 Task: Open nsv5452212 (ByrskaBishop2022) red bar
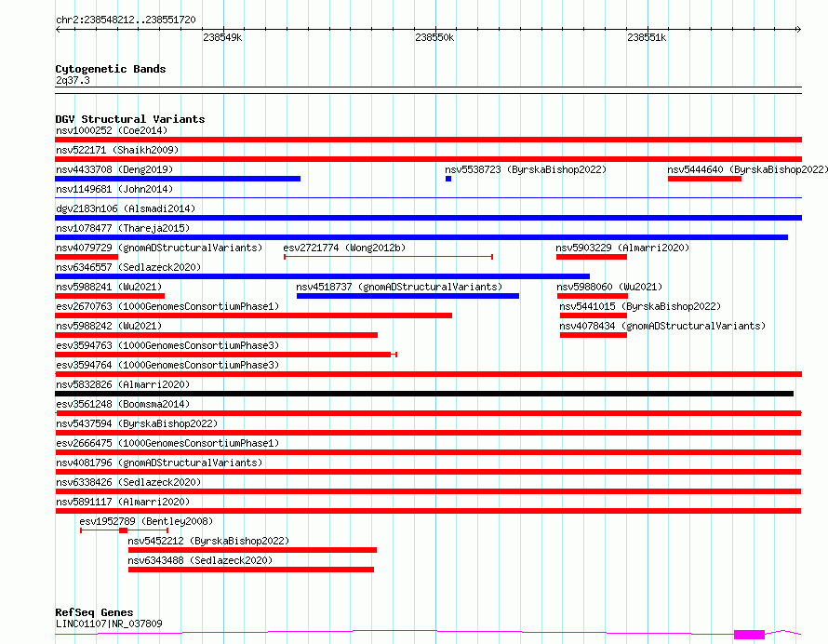point(252,550)
